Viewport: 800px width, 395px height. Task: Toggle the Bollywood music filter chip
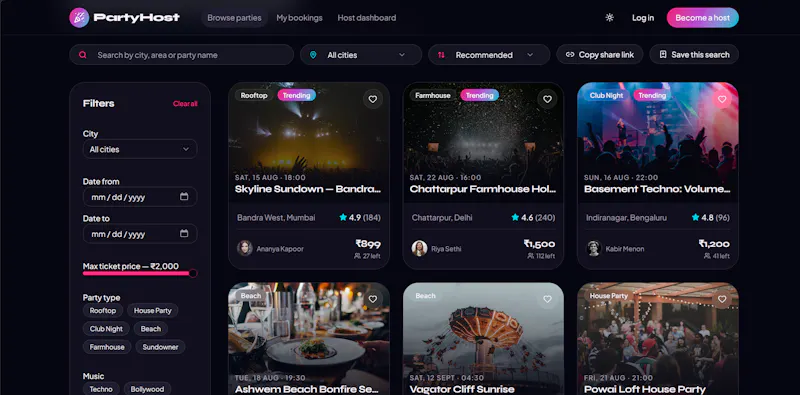[147, 389]
